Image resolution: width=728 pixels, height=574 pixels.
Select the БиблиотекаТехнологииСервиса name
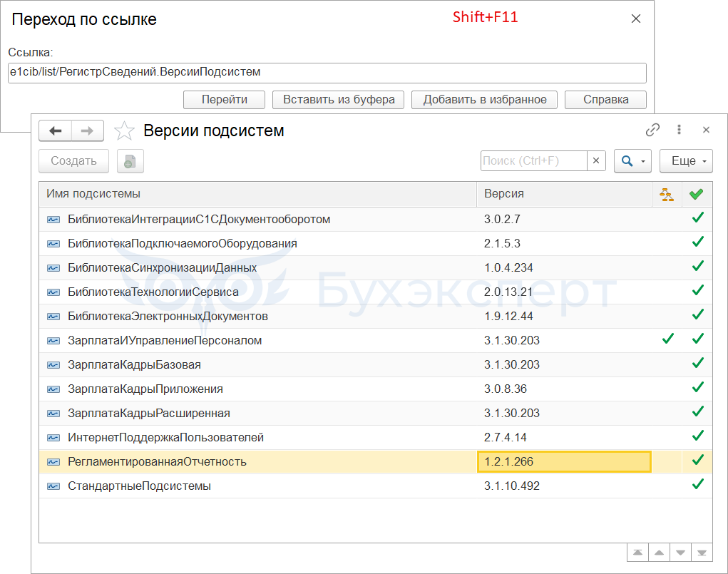153,292
